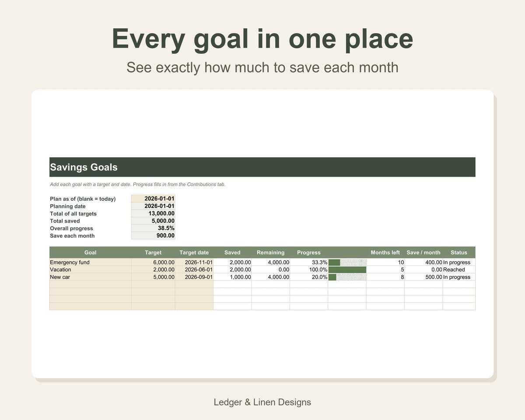Viewport: 525px width, 420px height.
Task: Click the 20.0% progress cell
Action: (x=309, y=277)
